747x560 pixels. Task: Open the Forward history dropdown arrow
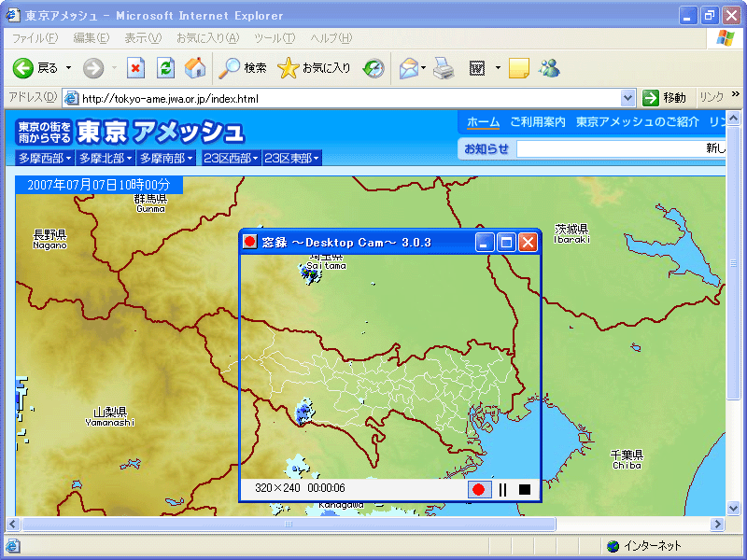point(114,68)
